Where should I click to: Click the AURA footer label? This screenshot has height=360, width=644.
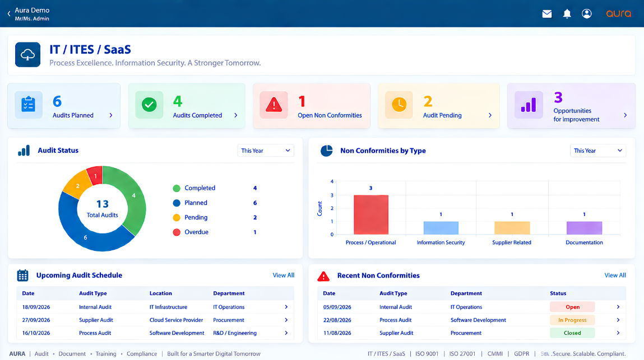(x=17, y=354)
